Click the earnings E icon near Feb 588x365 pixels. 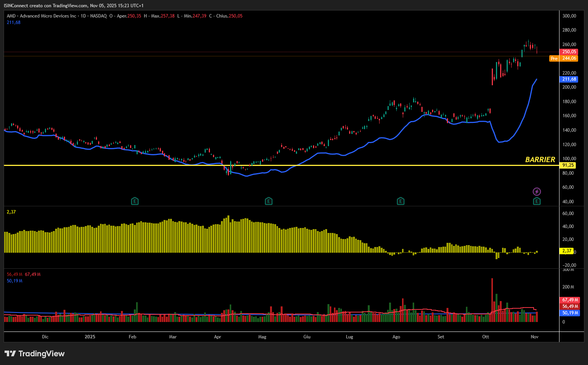(x=135, y=201)
